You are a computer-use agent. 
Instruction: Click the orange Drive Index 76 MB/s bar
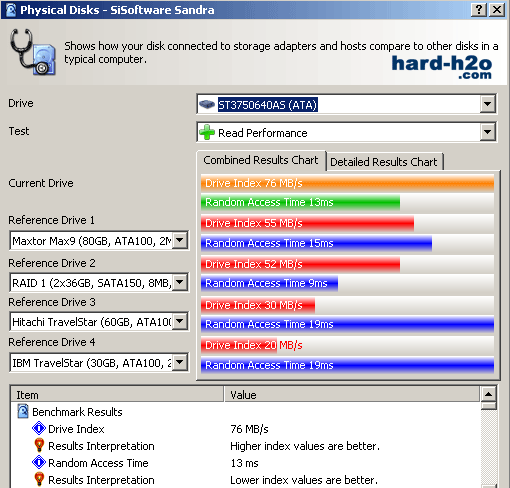point(347,183)
